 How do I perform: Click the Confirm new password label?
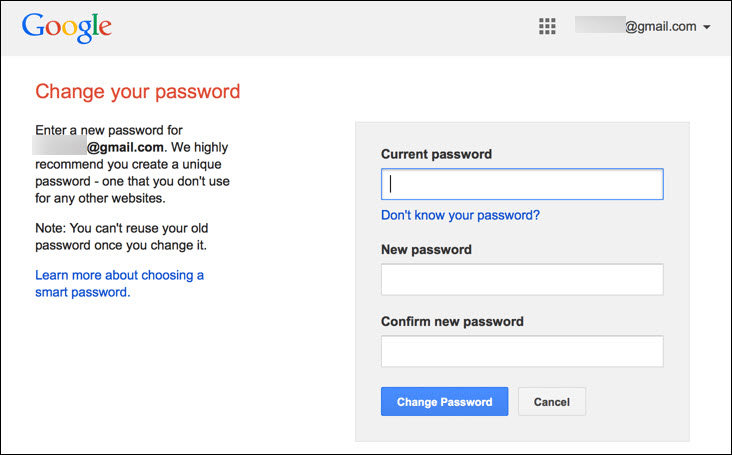click(452, 321)
